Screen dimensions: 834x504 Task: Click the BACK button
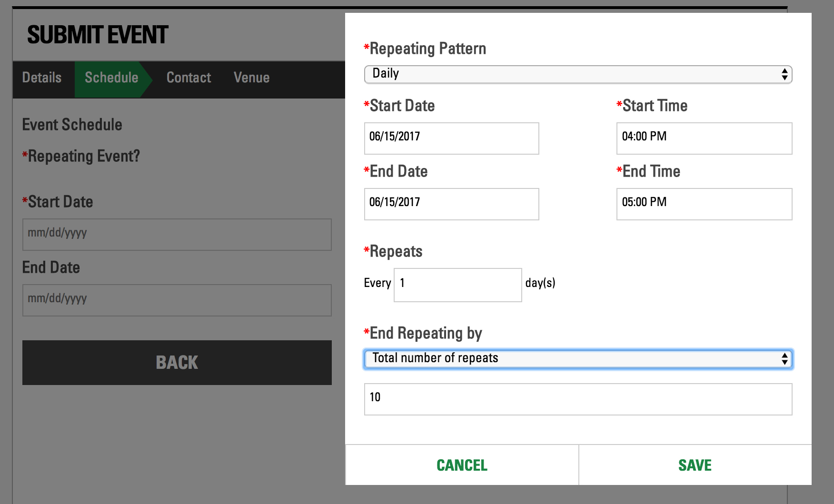coord(177,363)
